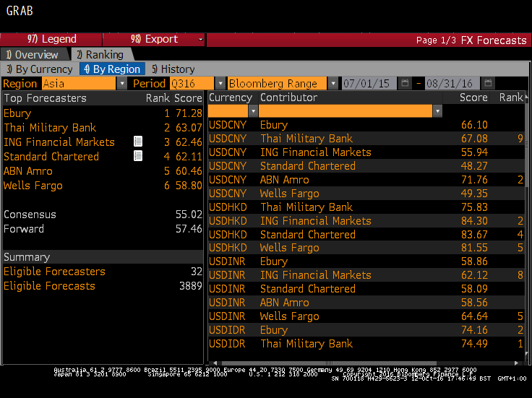Open Thai Military Bank in Top Forecasters
The height and width of the screenshot is (398, 532).
pyautogui.click(x=50, y=128)
